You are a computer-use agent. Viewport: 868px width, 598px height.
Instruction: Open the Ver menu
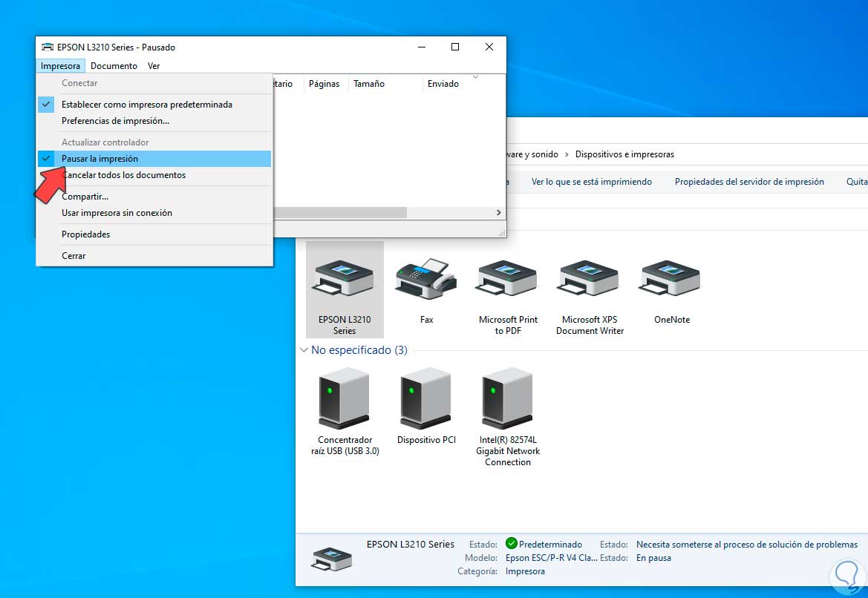(x=154, y=66)
